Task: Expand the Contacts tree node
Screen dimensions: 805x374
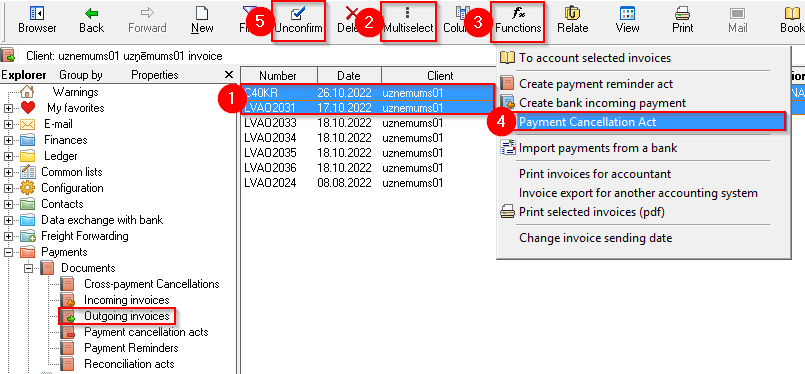Action: [x=8, y=204]
